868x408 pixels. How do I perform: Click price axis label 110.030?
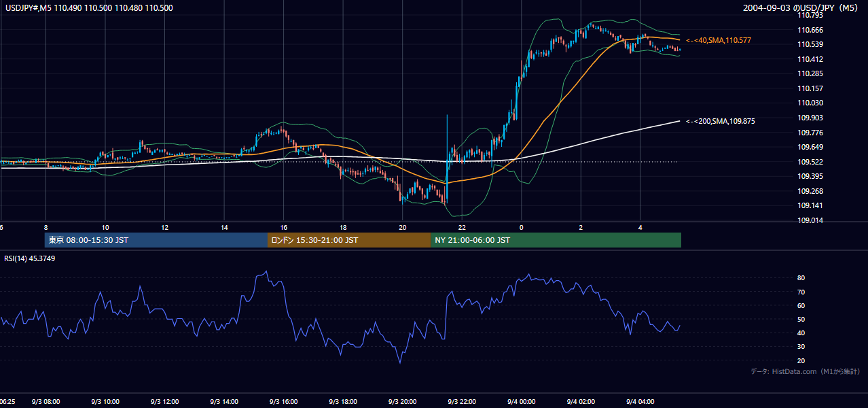[x=809, y=103]
